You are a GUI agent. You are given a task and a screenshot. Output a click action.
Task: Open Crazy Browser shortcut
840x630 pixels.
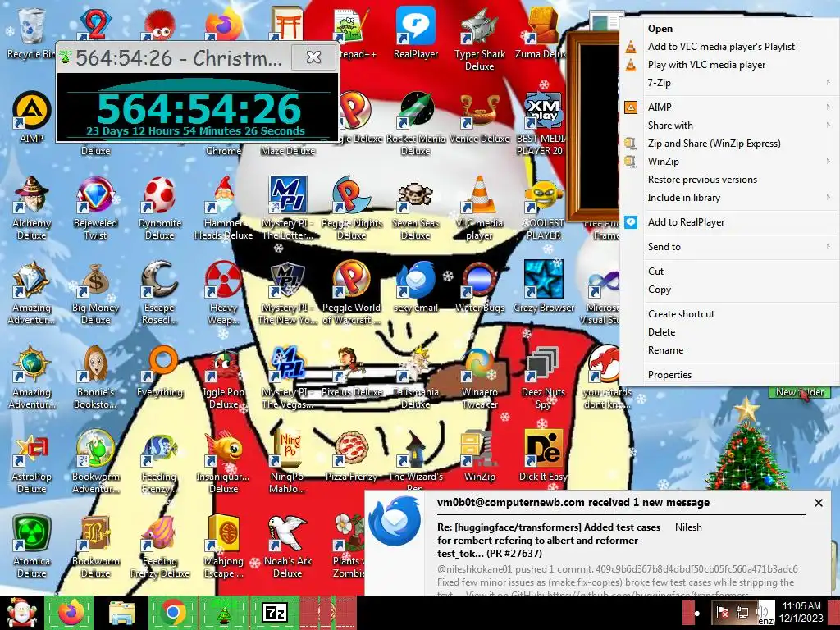coord(544,286)
